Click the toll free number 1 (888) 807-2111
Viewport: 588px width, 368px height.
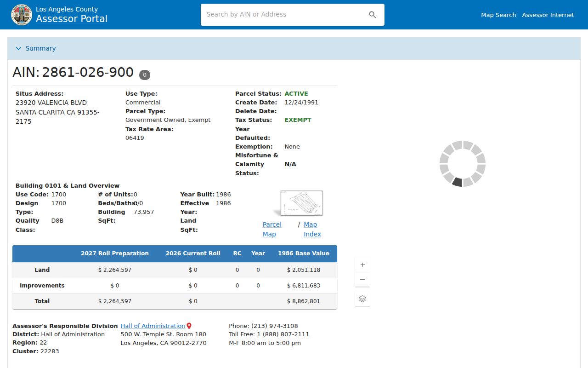pyautogui.click(x=283, y=334)
